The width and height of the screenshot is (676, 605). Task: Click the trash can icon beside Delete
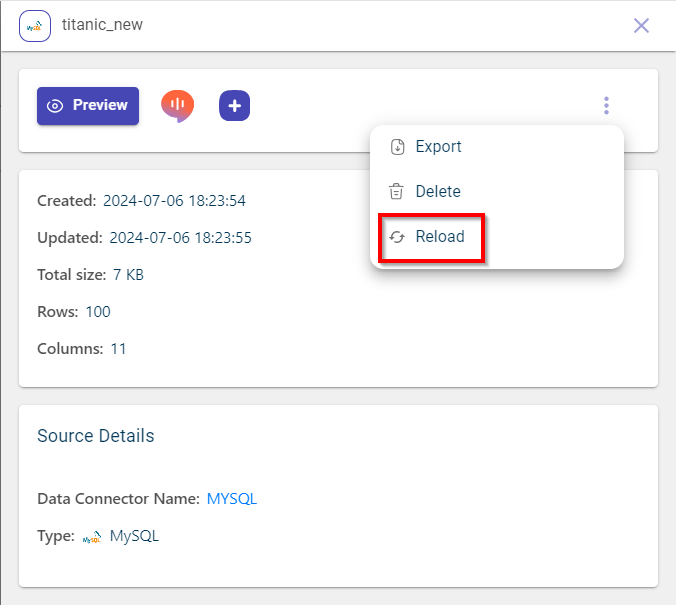(397, 192)
